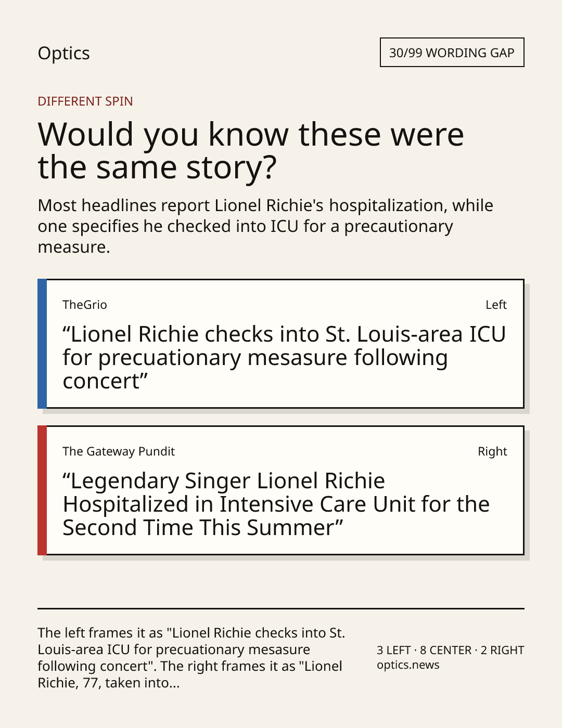Screen dimensions: 562x728
Task: Click the Optics logo text
Action: 63,53
